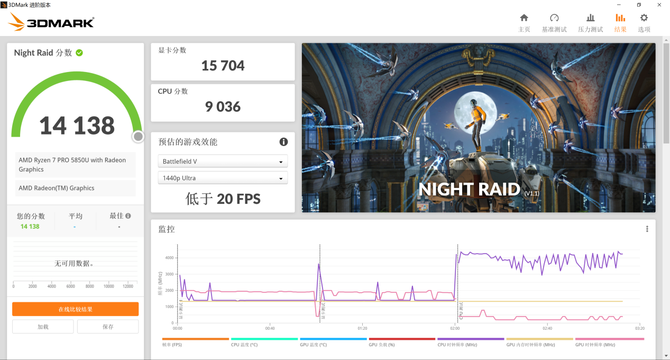The image size is (670, 360).
Task: Toggle the purple CPU 时钟频率 legend series
Action: 471,342
